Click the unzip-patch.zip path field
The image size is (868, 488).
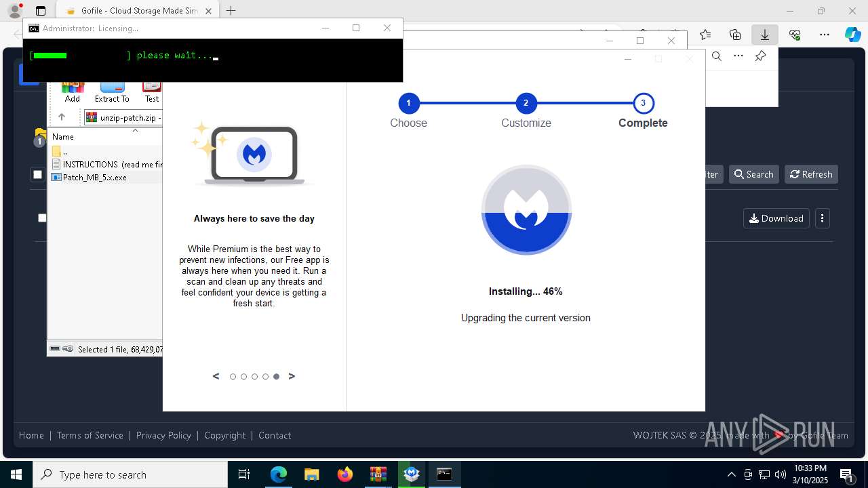click(123, 117)
